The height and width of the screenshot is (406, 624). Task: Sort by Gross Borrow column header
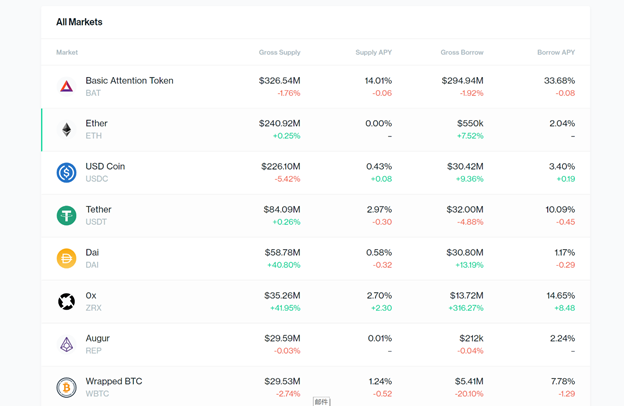pos(462,52)
